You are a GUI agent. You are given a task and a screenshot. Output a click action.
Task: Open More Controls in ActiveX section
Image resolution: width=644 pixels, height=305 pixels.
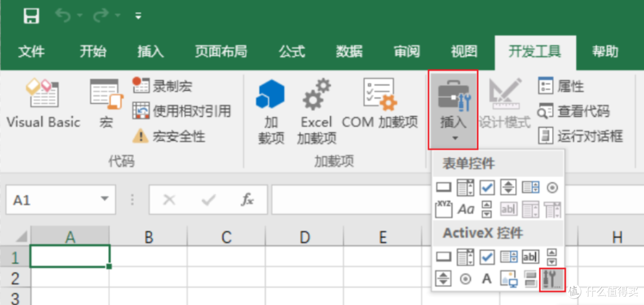tap(552, 279)
